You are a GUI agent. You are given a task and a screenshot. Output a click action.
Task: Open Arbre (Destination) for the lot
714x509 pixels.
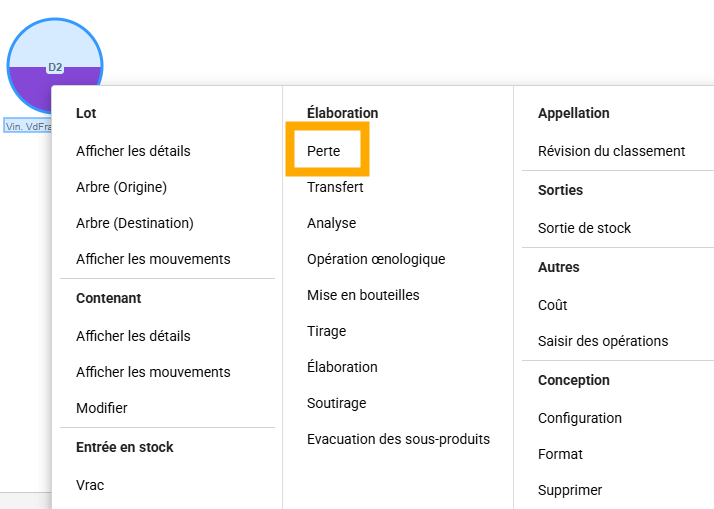pyautogui.click(x=135, y=223)
